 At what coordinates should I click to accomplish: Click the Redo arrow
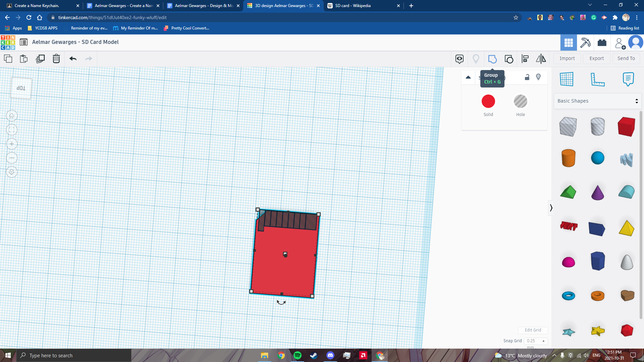click(89, 59)
